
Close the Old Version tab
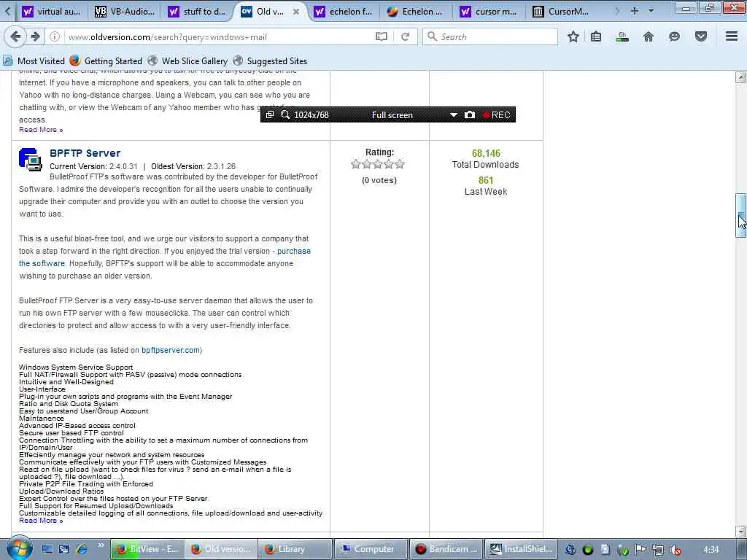coord(296,12)
